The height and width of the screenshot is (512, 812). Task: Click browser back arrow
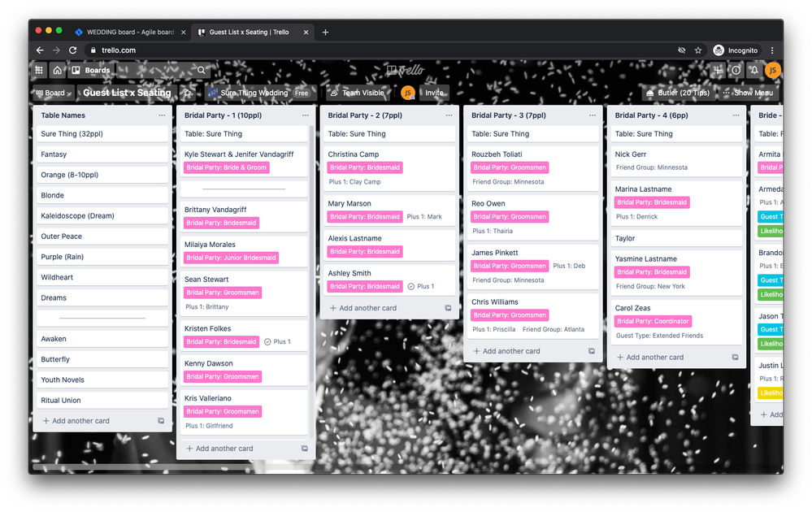(x=40, y=50)
